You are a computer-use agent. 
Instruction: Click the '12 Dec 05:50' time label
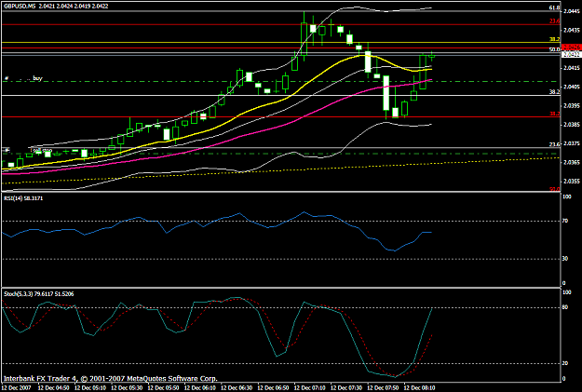(163, 388)
